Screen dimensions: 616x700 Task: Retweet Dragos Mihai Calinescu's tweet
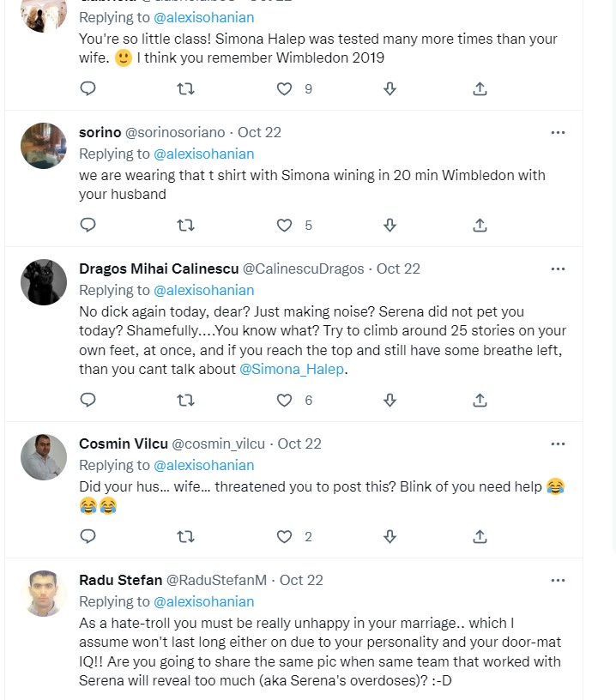[185, 400]
